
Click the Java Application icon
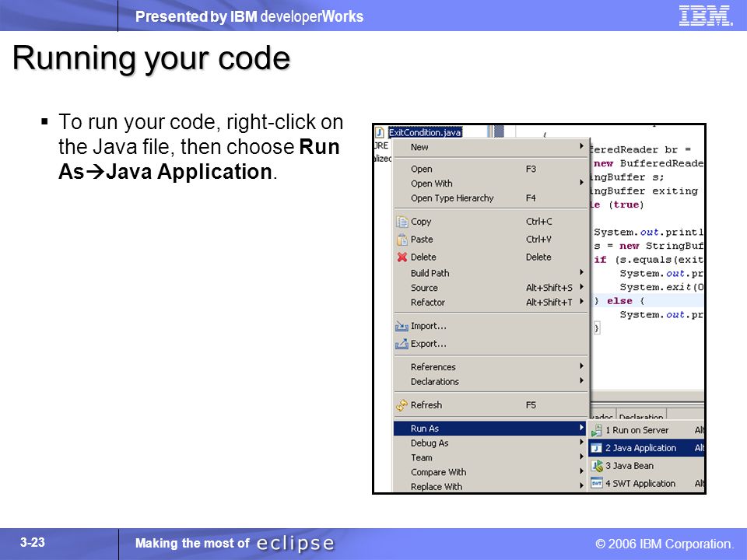pyautogui.click(x=597, y=448)
